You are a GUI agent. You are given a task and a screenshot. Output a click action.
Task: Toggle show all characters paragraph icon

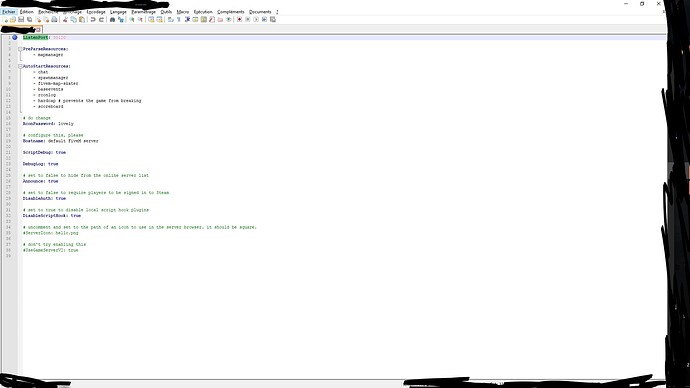(178, 19)
